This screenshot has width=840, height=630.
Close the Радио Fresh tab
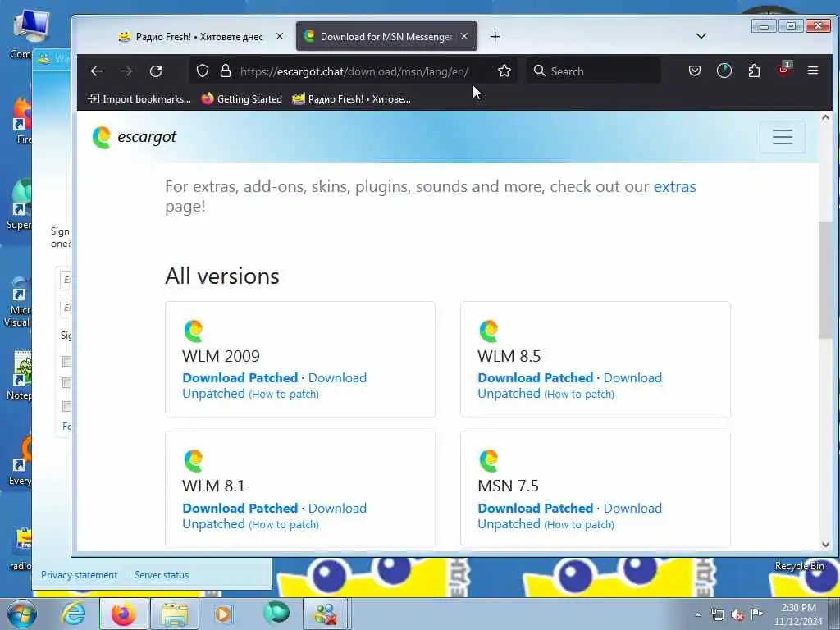(x=280, y=36)
